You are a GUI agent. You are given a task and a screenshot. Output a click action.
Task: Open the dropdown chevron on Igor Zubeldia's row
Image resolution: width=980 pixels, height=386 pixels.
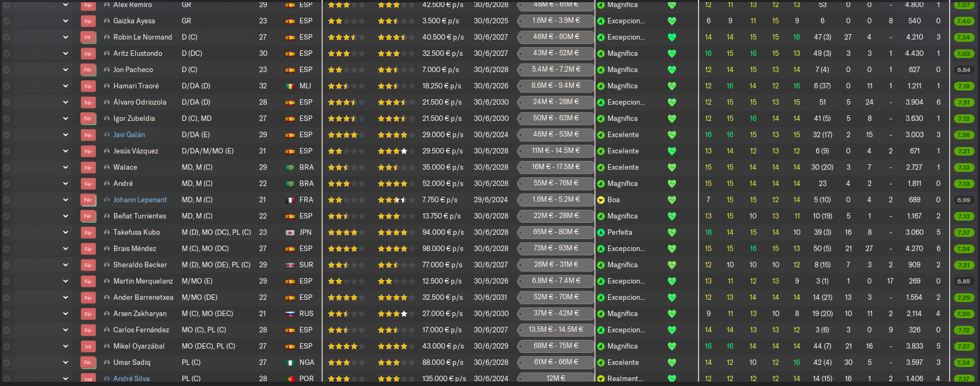pos(66,119)
